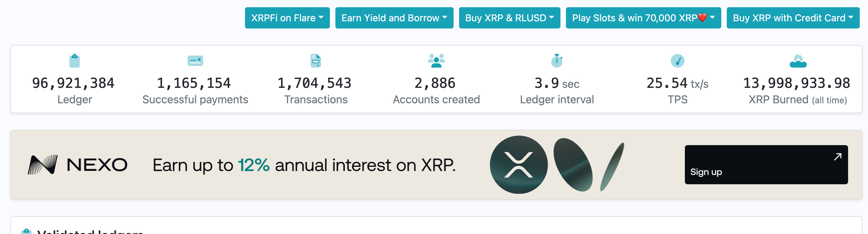Click the Transactions document icon
Image resolution: width=868 pixels, height=234 pixels.
(x=316, y=61)
